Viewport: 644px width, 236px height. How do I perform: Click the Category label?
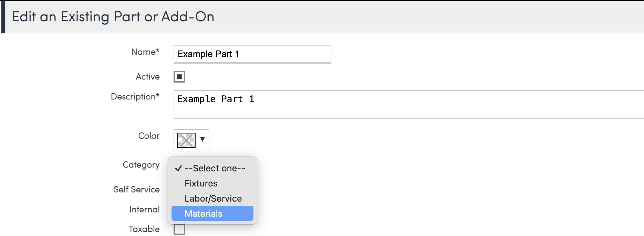141,165
